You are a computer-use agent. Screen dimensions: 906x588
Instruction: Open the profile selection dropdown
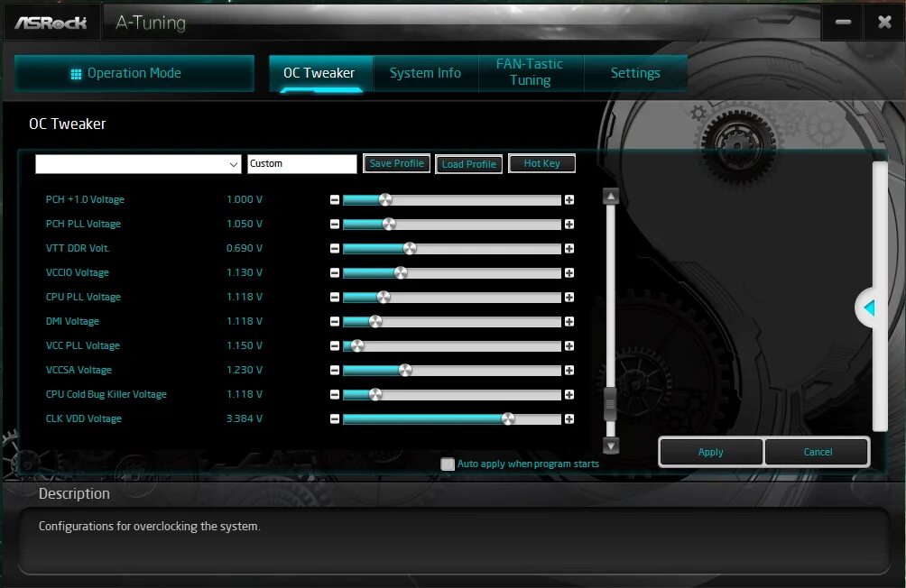coord(138,164)
